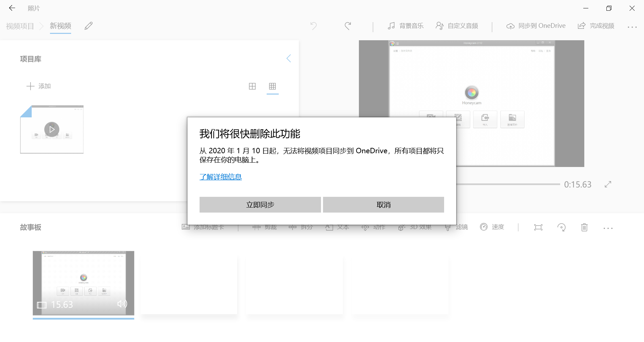The width and height of the screenshot is (644, 342).
Task: Open 背景音乐 background music
Action: 406,26
